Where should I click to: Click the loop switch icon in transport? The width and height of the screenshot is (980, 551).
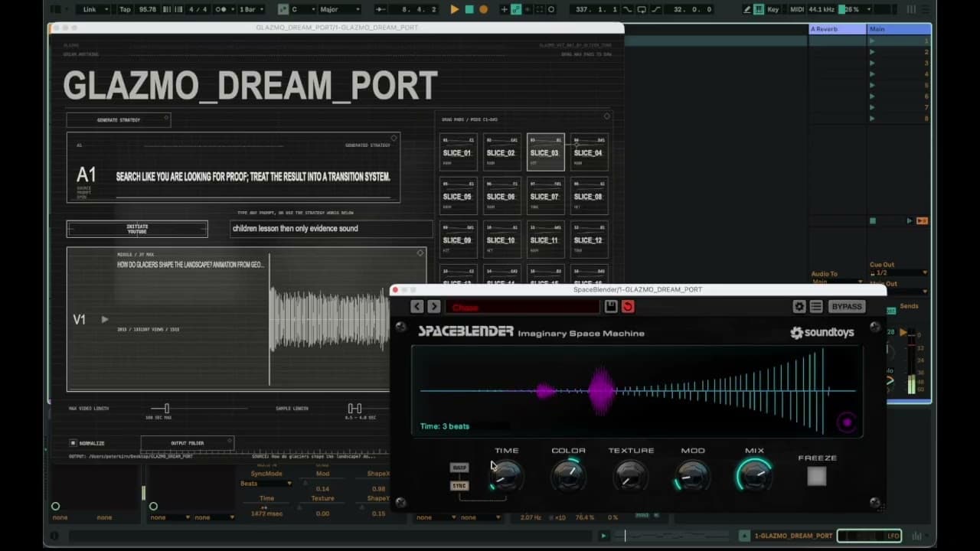point(642,9)
